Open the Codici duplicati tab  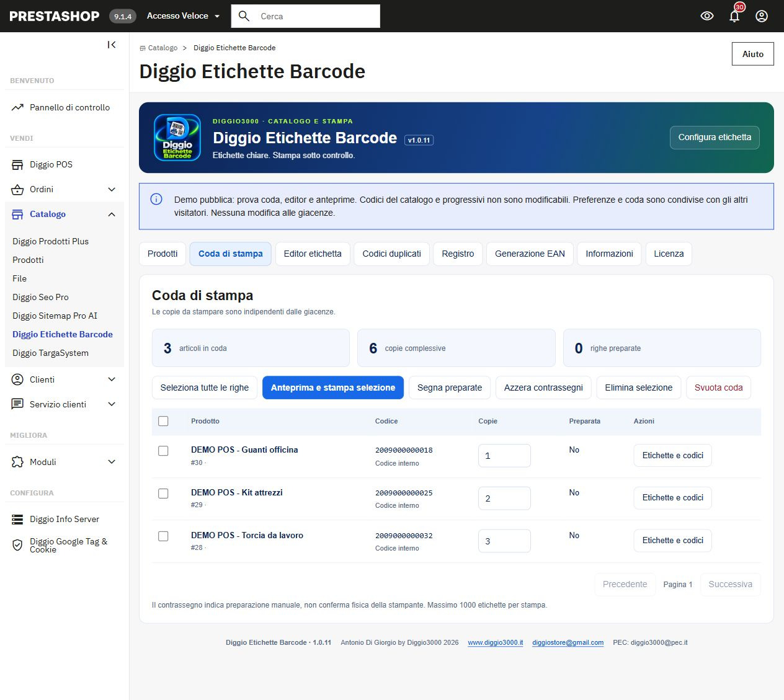click(392, 254)
